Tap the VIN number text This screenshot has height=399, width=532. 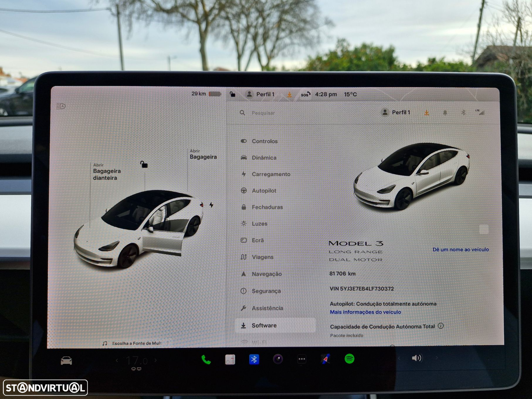coord(362,289)
